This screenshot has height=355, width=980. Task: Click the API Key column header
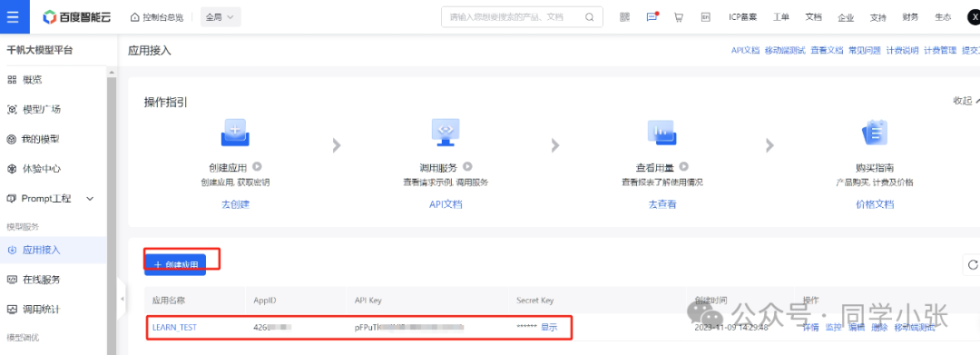click(x=367, y=301)
